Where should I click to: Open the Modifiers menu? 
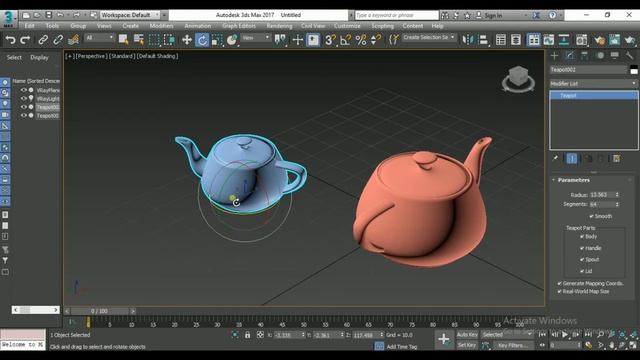click(x=161, y=26)
